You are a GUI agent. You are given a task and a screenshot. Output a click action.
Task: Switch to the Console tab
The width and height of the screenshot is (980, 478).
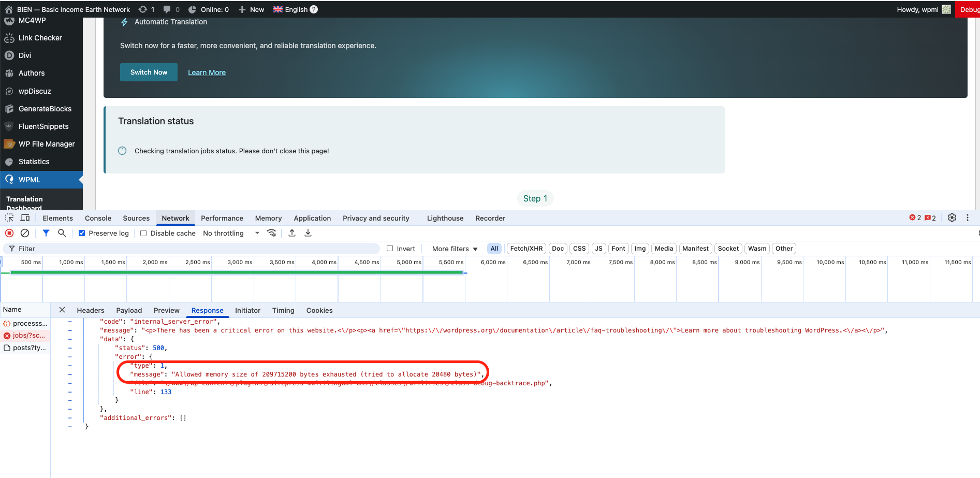(x=98, y=218)
